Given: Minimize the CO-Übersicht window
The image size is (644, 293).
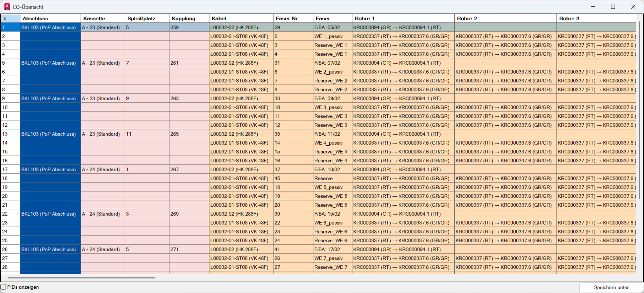Looking at the screenshot, I should (x=593, y=7).
